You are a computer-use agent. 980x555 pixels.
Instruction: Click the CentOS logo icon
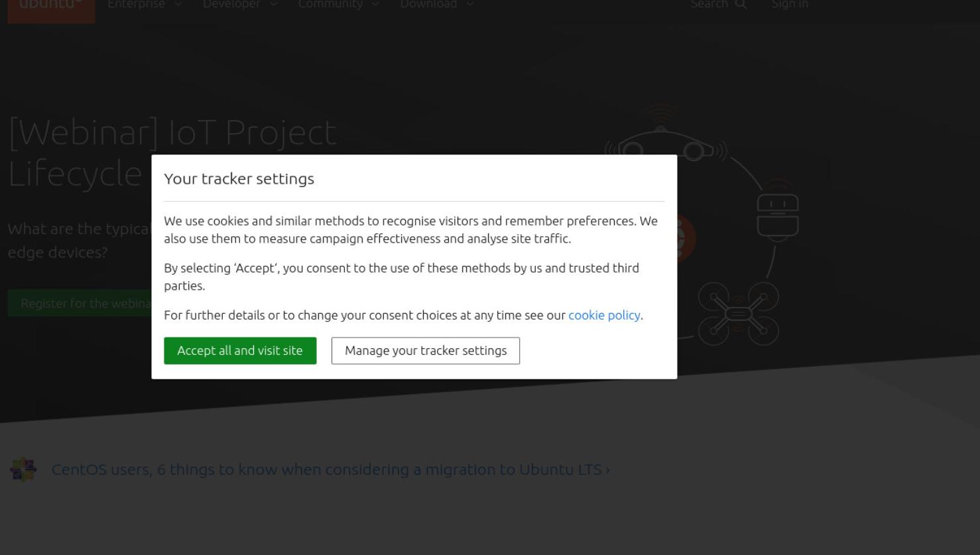click(23, 469)
